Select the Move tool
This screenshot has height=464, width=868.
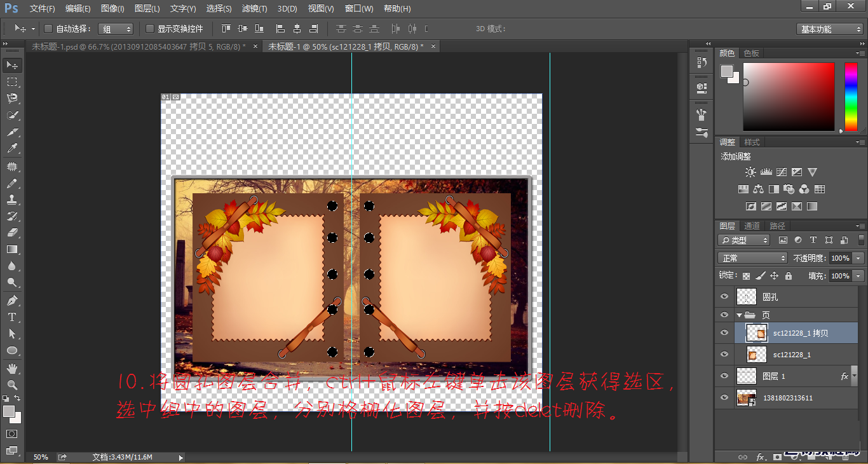pyautogui.click(x=12, y=65)
